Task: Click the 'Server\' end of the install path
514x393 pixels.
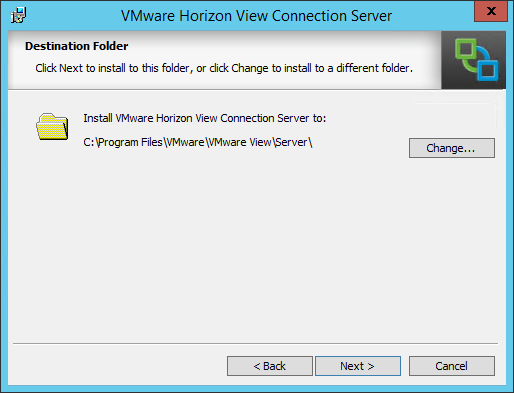Action: click(x=293, y=142)
